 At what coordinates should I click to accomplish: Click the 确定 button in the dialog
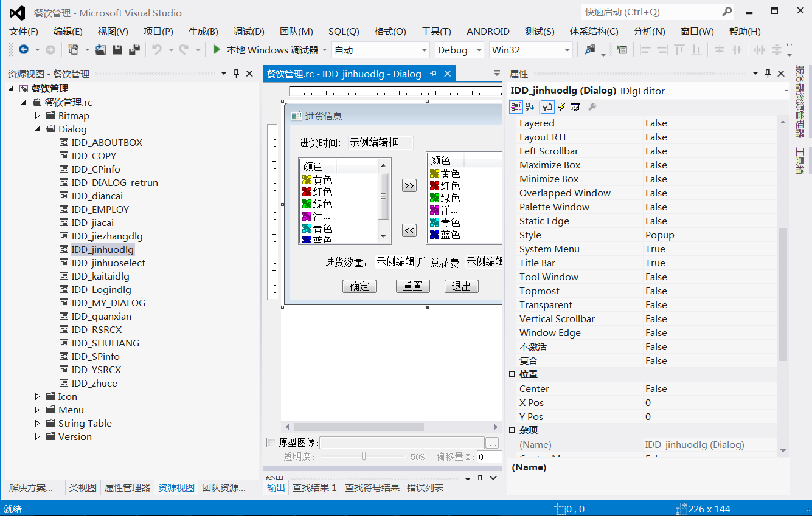359,286
